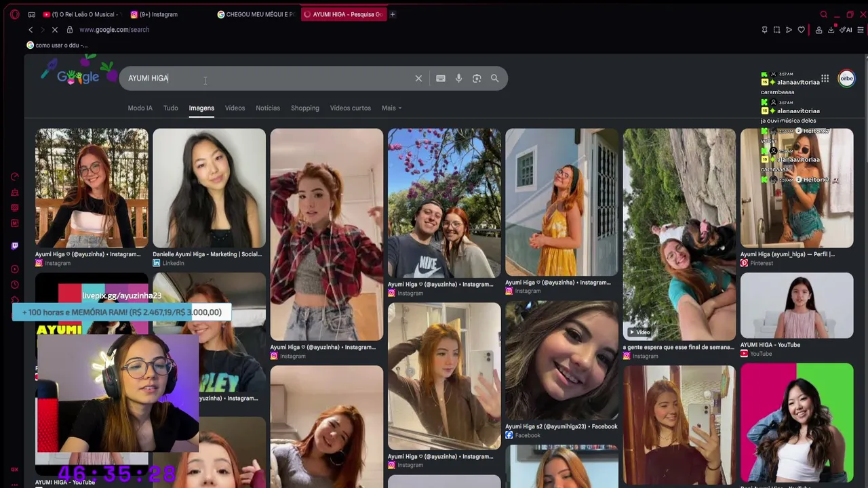Open the Twitch sidebar panel
Viewport: 868px width, 488px height.
tap(15, 246)
